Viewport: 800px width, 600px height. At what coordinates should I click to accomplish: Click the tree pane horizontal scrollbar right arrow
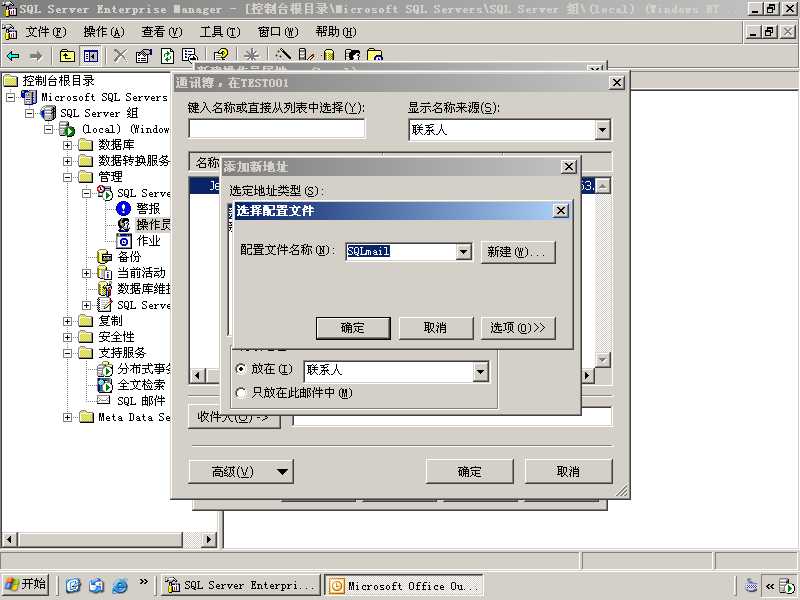(208, 539)
